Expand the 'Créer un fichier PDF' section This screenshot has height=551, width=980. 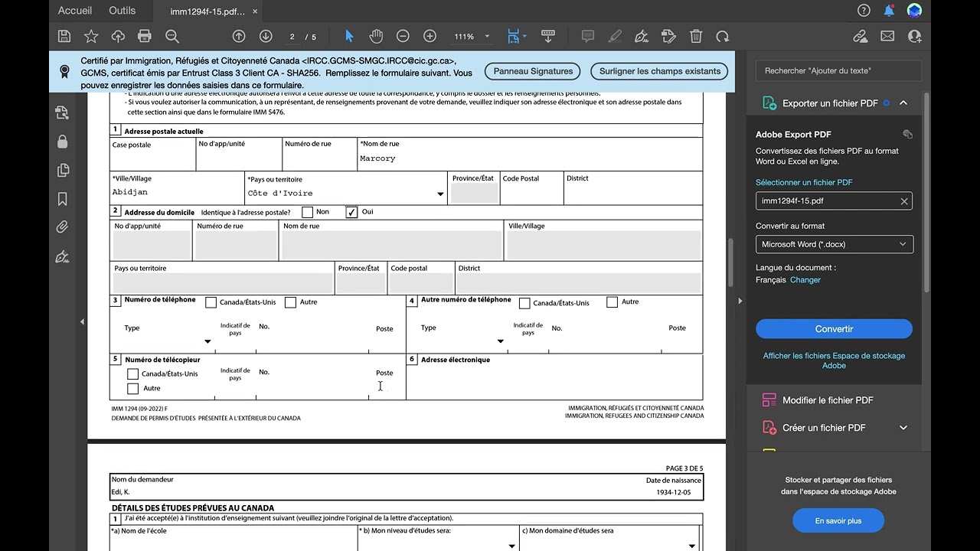click(903, 428)
